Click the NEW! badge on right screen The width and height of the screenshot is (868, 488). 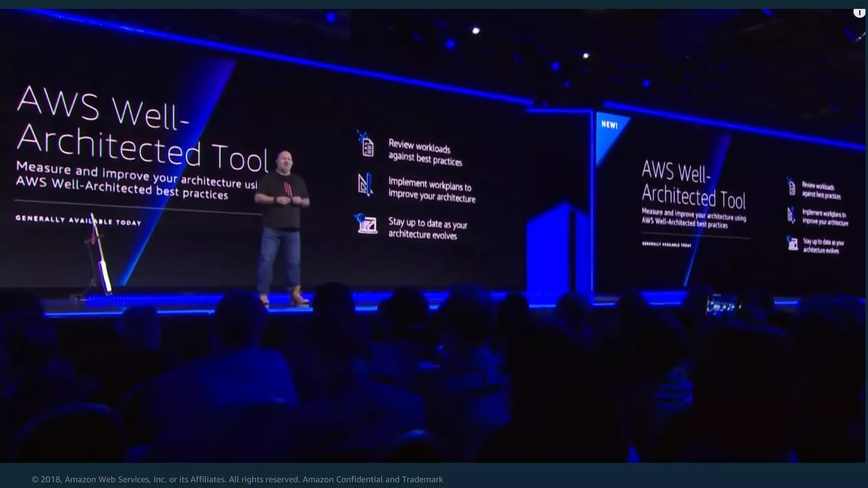[x=609, y=125]
